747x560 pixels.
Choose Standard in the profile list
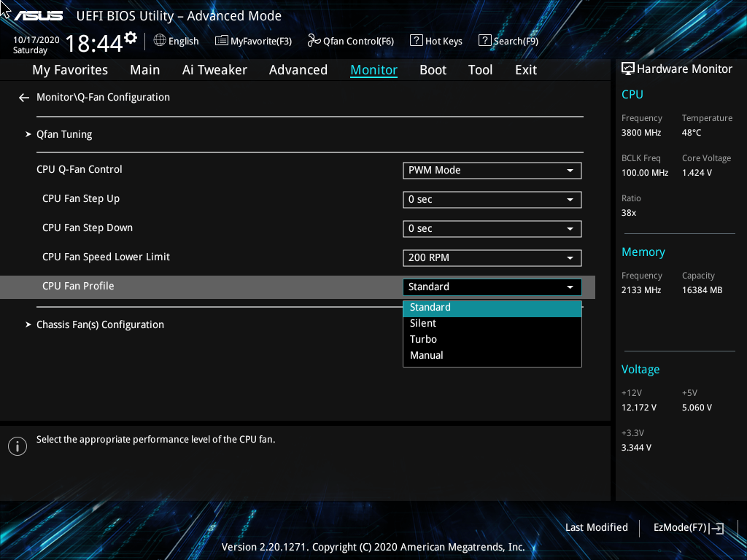pyautogui.click(x=492, y=308)
